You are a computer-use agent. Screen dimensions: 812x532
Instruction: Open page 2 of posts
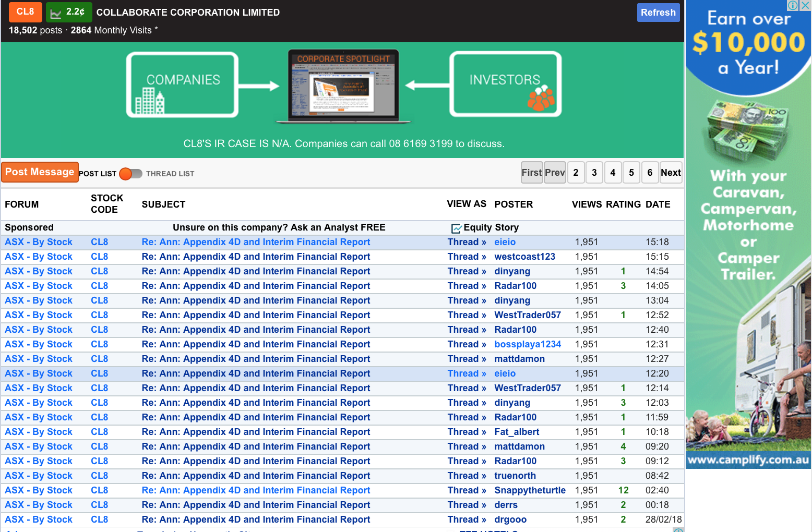click(576, 173)
